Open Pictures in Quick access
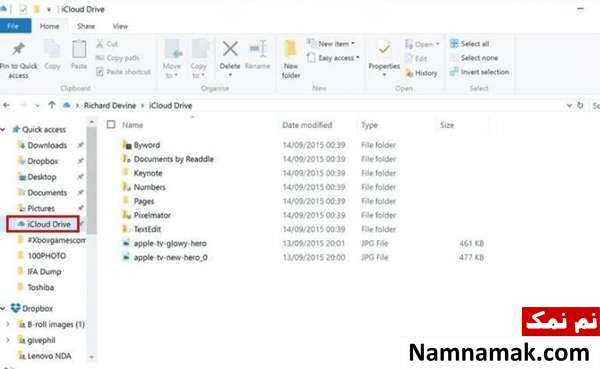 point(41,208)
